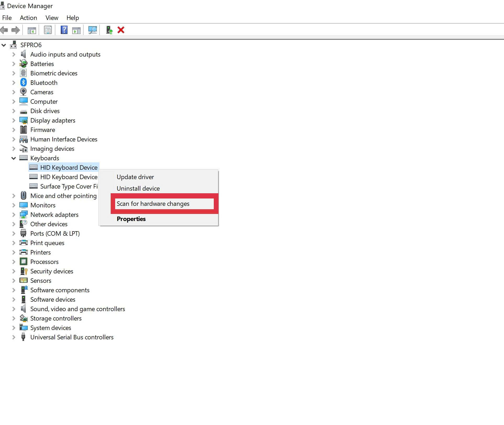Click the Back navigation arrow in toolbar
Image resolution: width=504 pixels, height=425 pixels.
pos(4,30)
